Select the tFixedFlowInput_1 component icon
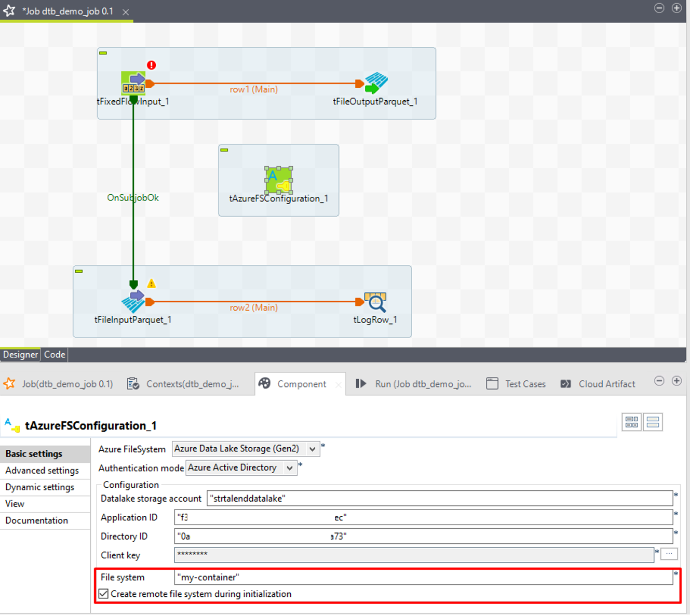690x616 pixels. (133, 83)
